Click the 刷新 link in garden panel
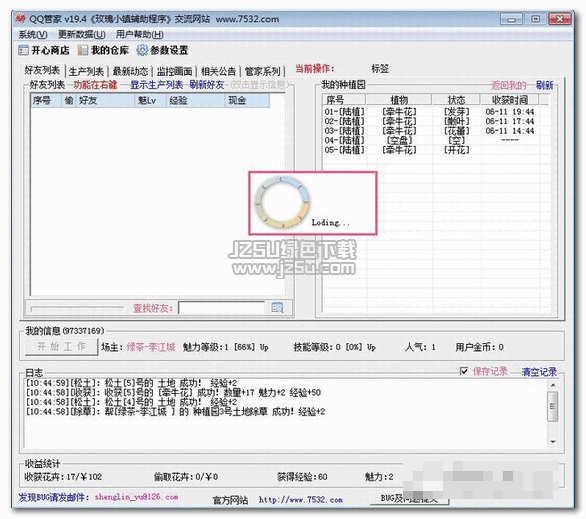The width and height of the screenshot is (586, 519). pos(545,86)
